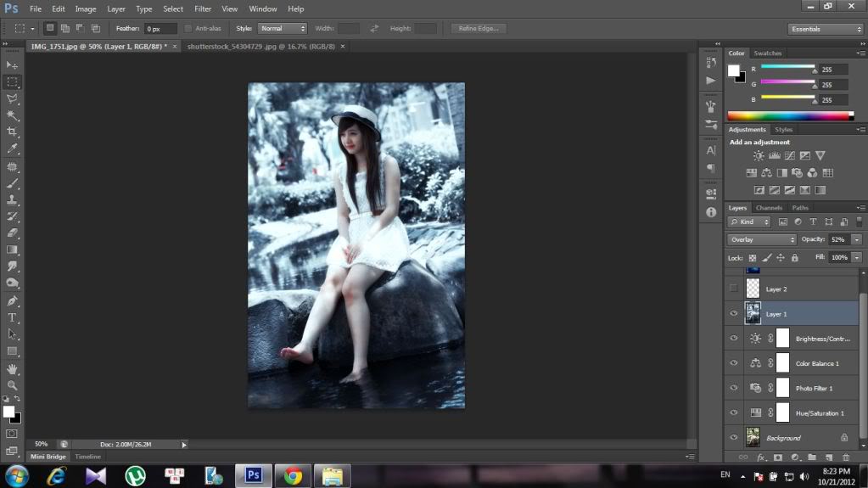Click the Create new layer icon

829,457
